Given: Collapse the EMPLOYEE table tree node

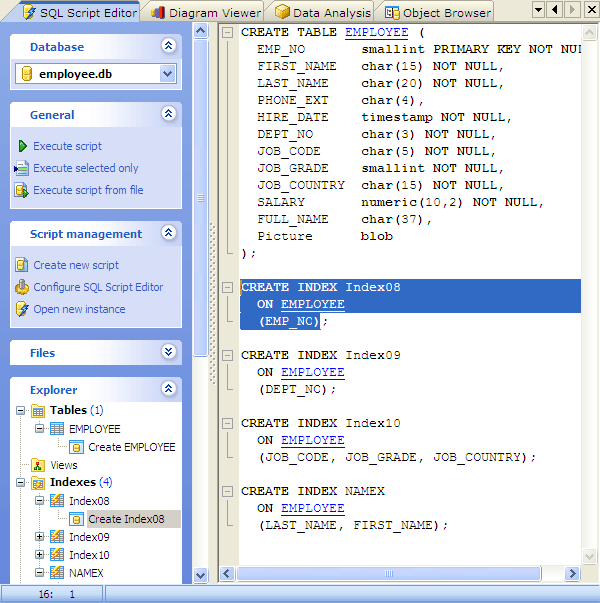Looking at the screenshot, I should 39,428.
